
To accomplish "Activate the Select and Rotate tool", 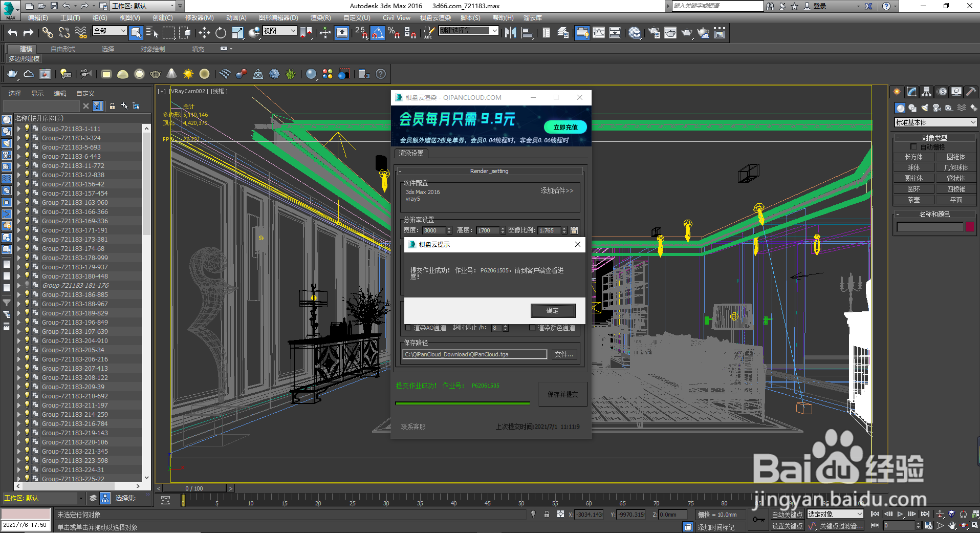I will pos(221,33).
